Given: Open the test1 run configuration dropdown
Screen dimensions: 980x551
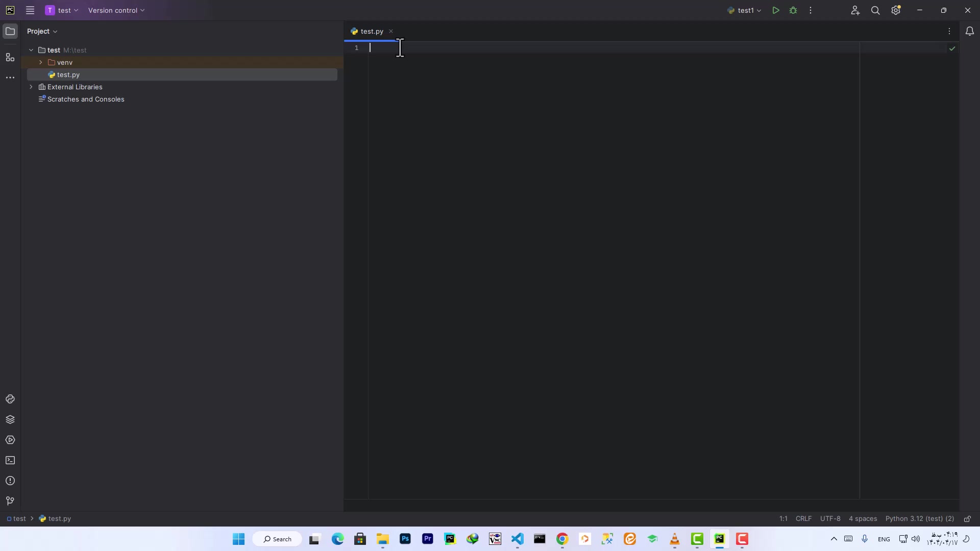Looking at the screenshot, I should coord(745,10).
